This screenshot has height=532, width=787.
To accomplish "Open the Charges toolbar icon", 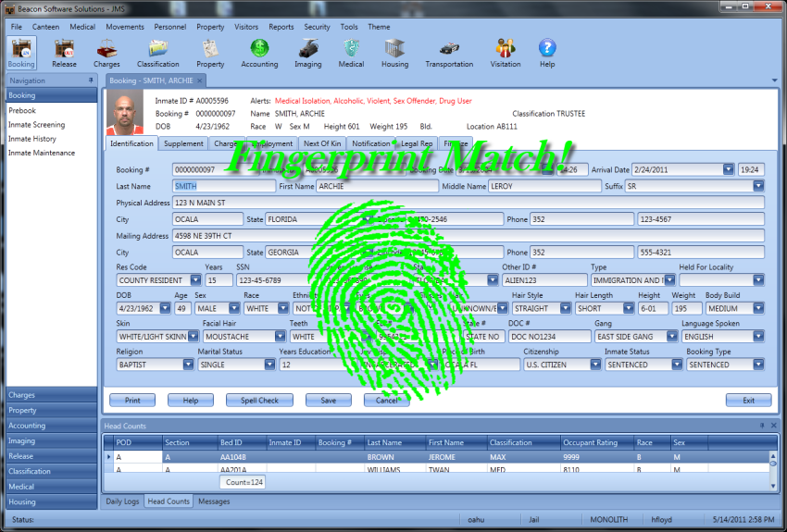I will click(x=106, y=52).
